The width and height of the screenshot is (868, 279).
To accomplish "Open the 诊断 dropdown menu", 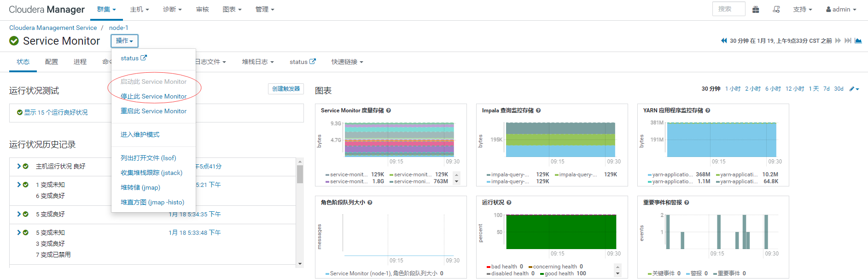I will 172,9.
